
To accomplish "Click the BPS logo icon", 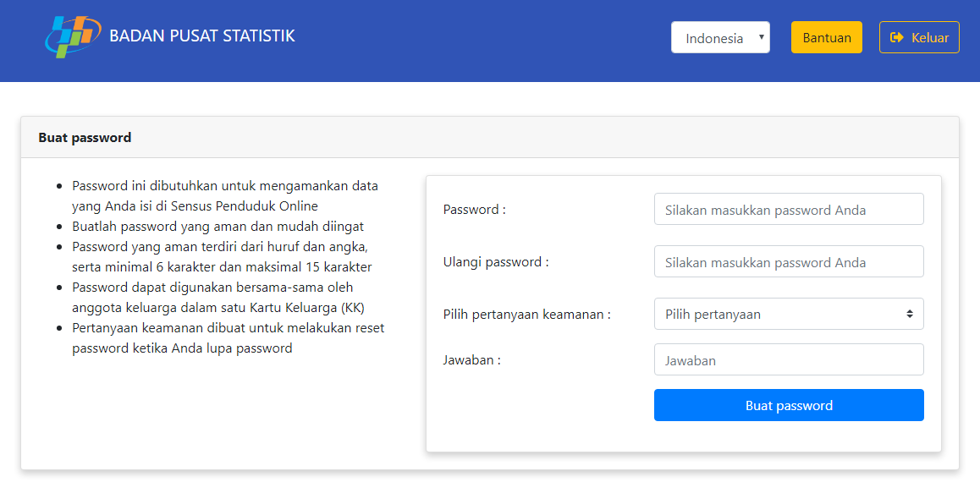I will [x=72, y=37].
